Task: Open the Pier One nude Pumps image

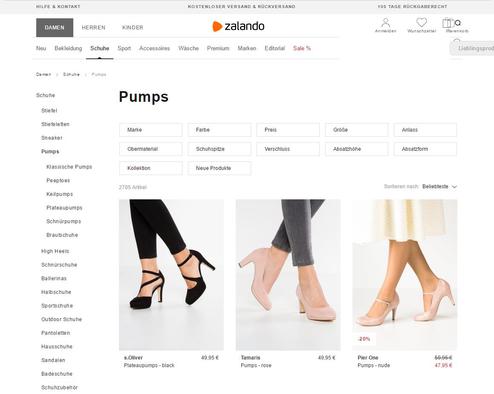Action: [x=405, y=275]
